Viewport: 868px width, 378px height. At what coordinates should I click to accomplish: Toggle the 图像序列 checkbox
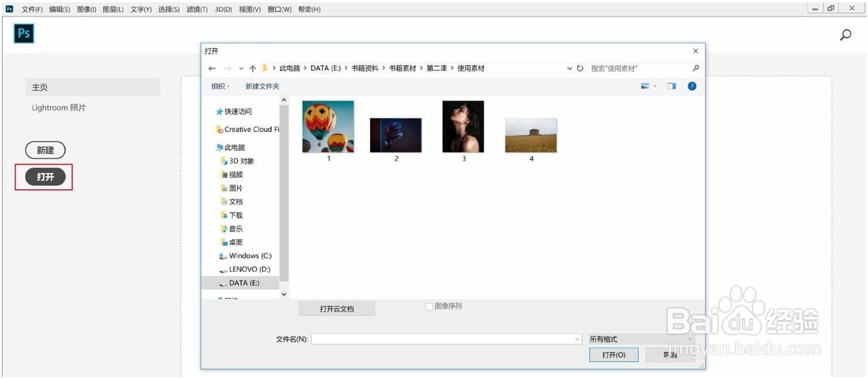pos(429,306)
